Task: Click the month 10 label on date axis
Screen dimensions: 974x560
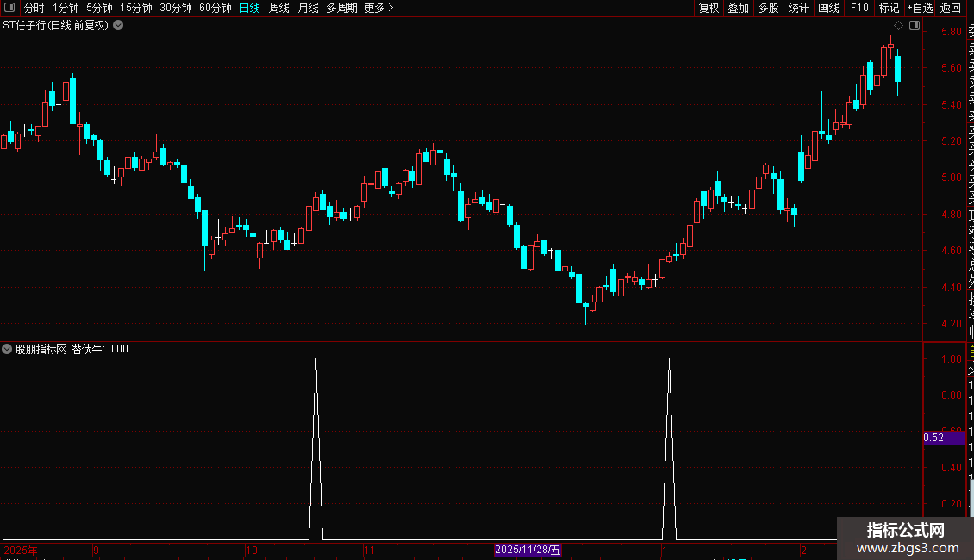Action: tap(251, 550)
